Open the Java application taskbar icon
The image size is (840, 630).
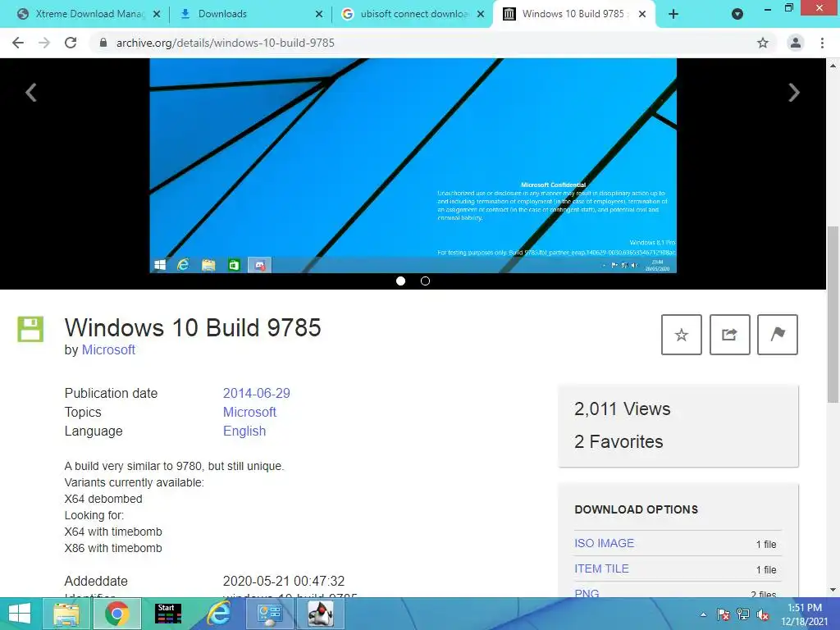point(321,614)
